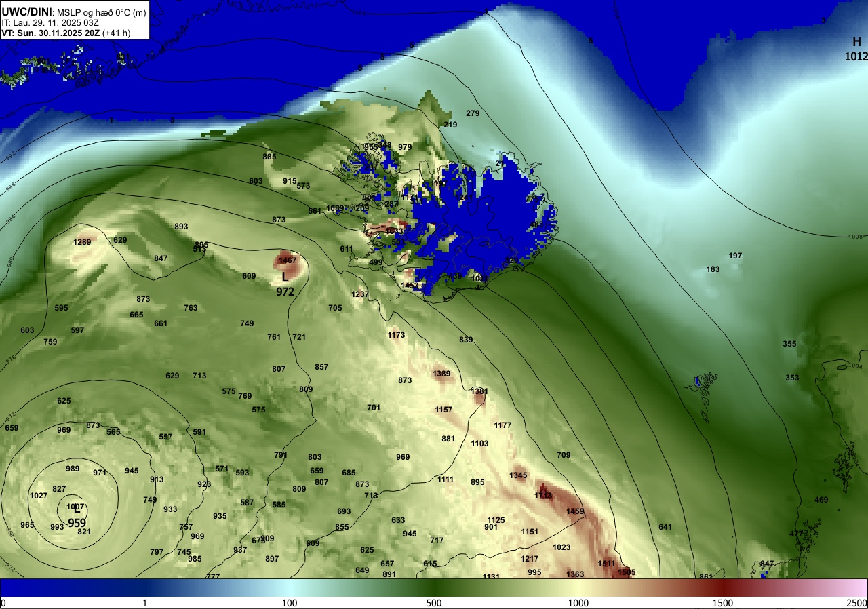Click the dark red section of the colour scale bar

pyautogui.click(x=723, y=587)
